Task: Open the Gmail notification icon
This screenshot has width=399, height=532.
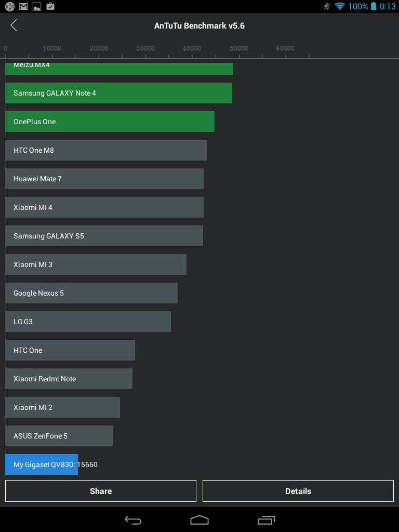Action: (23, 7)
